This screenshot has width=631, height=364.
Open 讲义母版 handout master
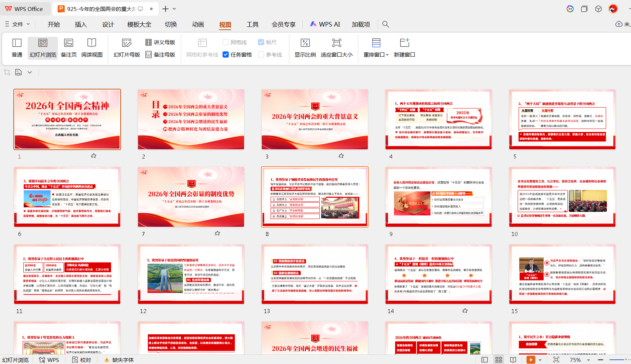pos(160,42)
